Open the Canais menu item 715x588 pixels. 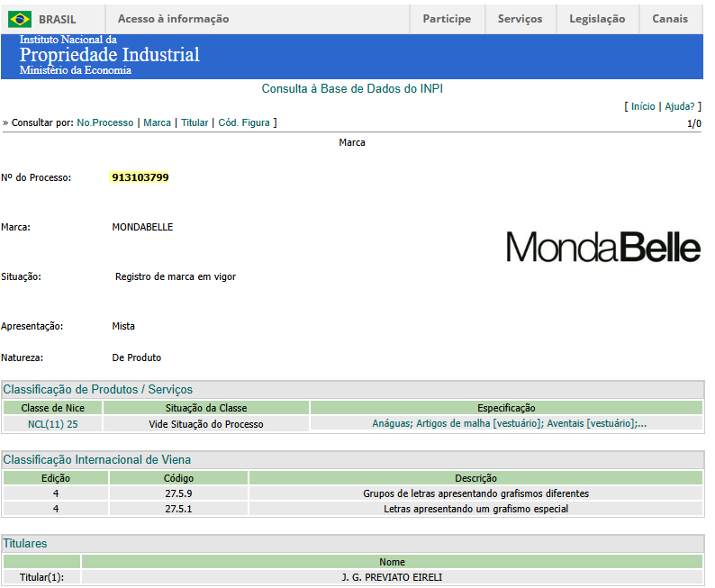[670, 19]
